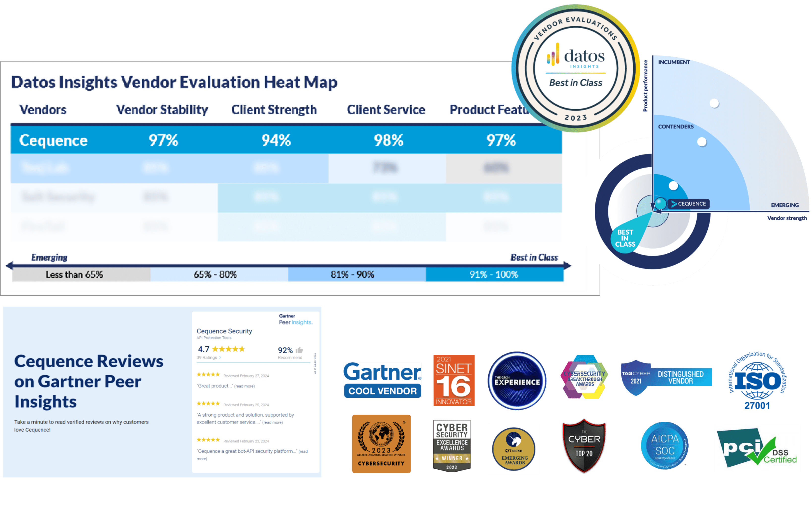Click the Cequence label on quadrant chart
The width and height of the screenshot is (812, 508).
point(688,204)
